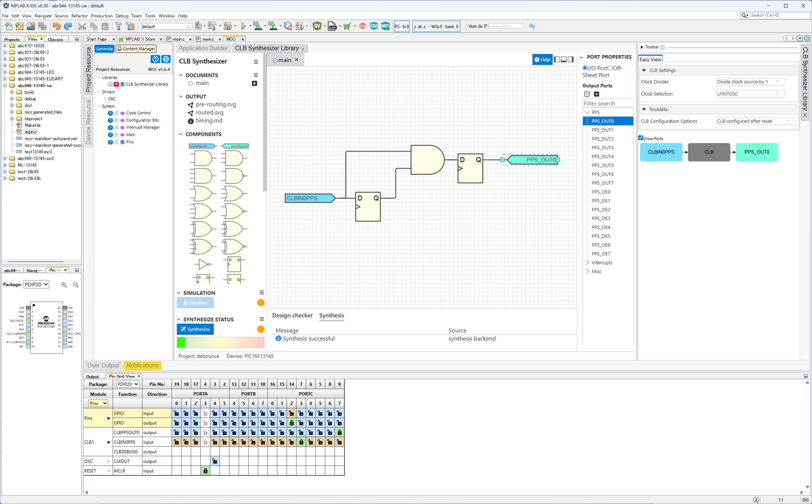Open the Production menu

click(102, 16)
